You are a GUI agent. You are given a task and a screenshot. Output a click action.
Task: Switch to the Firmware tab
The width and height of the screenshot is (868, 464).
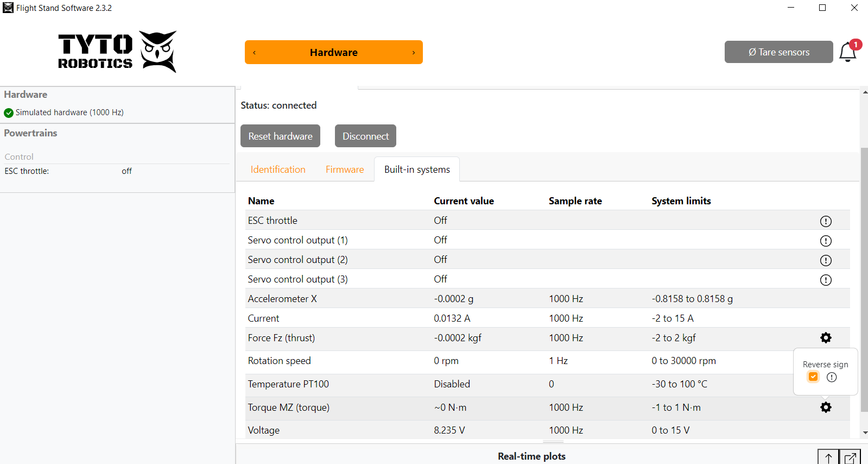345,170
